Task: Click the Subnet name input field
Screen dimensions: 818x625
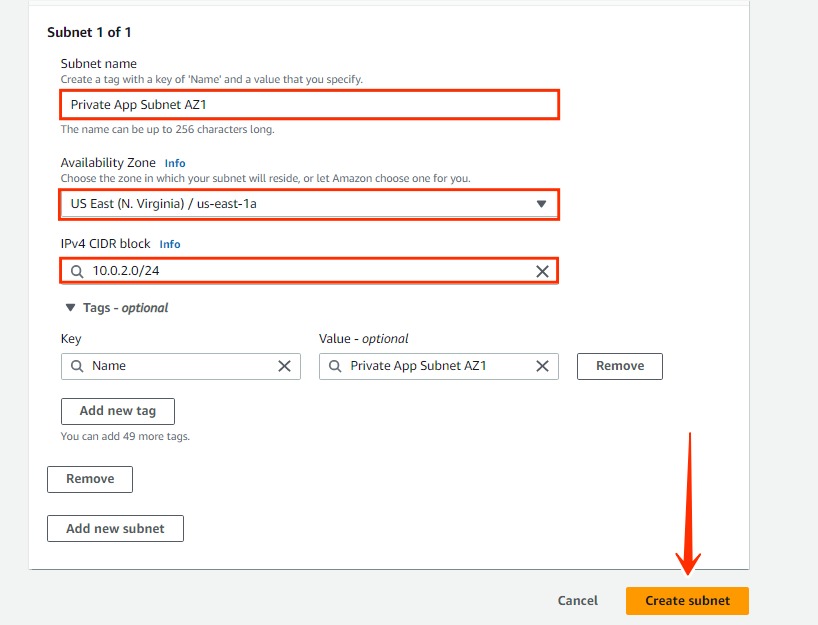Action: (309, 105)
